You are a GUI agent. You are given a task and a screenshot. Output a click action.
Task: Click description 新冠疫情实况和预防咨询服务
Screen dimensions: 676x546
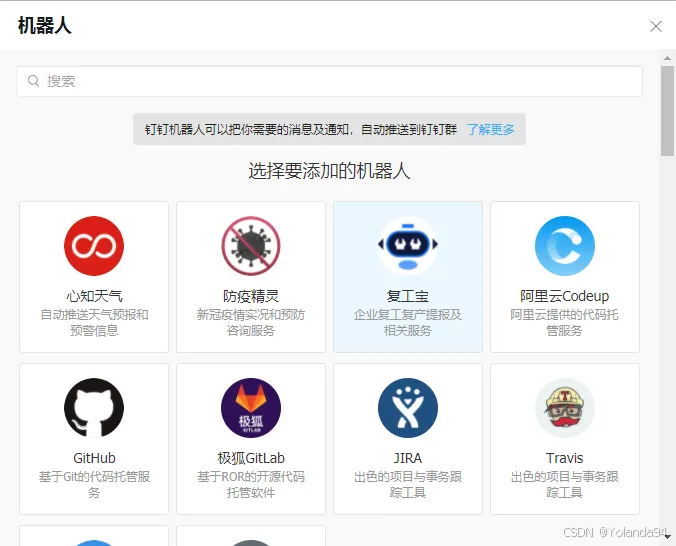(x=251, y=323)
